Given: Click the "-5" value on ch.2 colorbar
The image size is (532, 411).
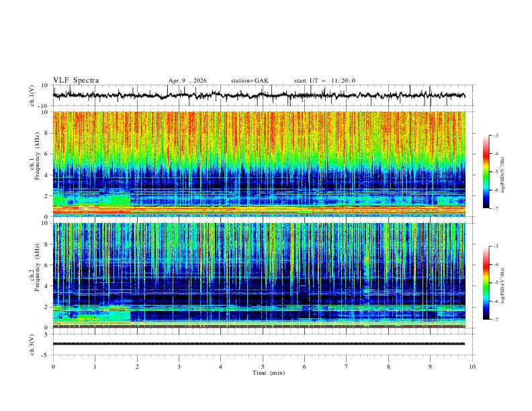Looking at the screenshot, I should tap(495, 283).
